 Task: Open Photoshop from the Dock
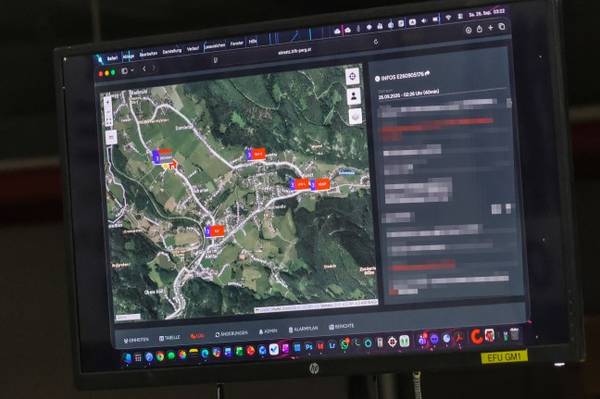309,347
